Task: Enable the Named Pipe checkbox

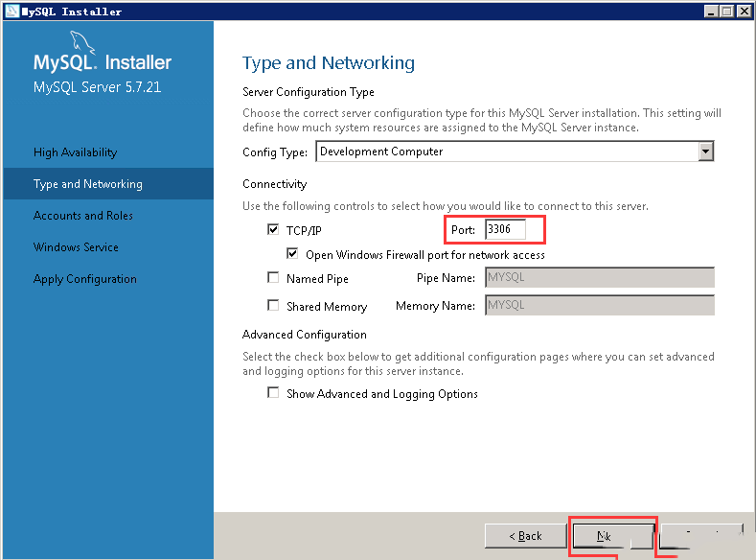Action: pyautogui.click(x=273, y=278)
